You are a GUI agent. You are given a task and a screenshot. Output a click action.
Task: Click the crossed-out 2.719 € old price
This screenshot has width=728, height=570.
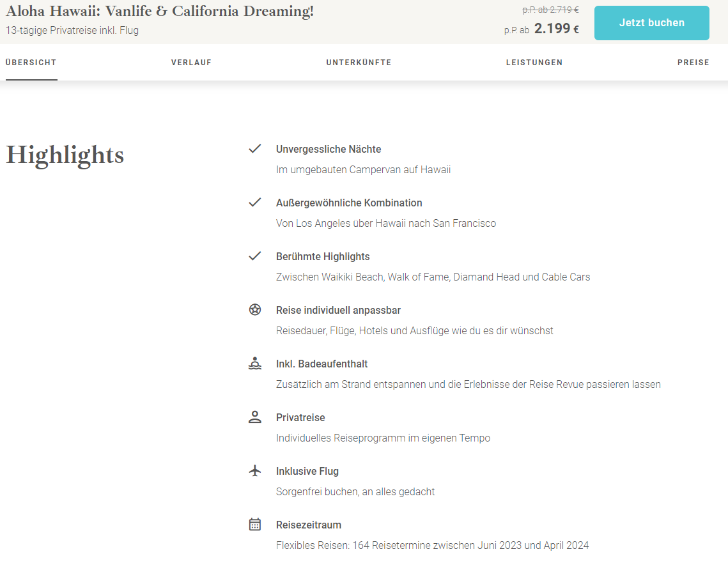551,10
